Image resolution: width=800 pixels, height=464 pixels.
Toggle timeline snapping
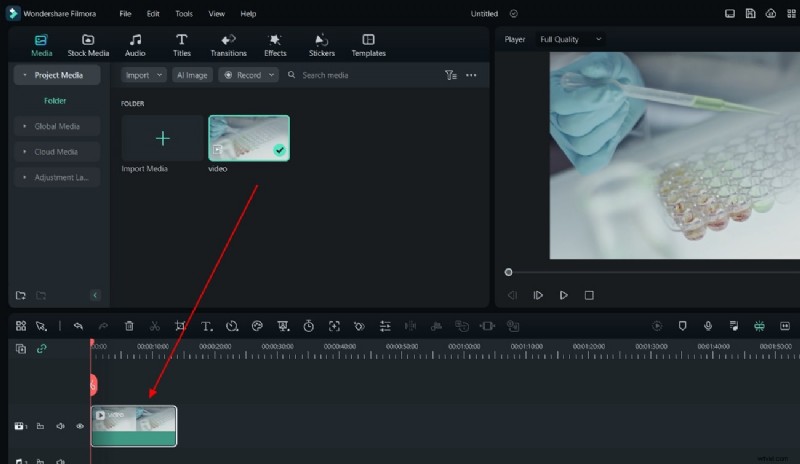759,326
